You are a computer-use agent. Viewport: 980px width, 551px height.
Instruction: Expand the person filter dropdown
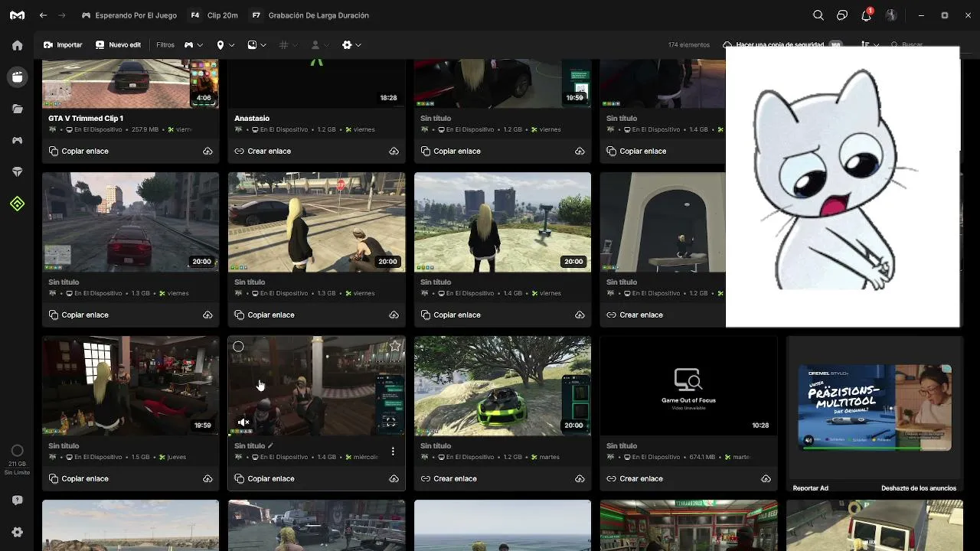point(319,45)
